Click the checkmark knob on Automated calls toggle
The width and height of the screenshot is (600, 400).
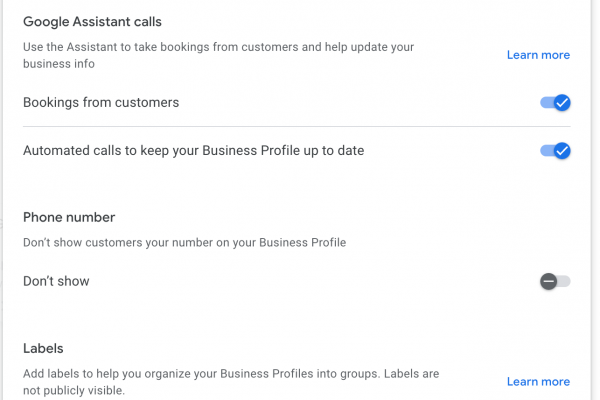coord(562,151)
